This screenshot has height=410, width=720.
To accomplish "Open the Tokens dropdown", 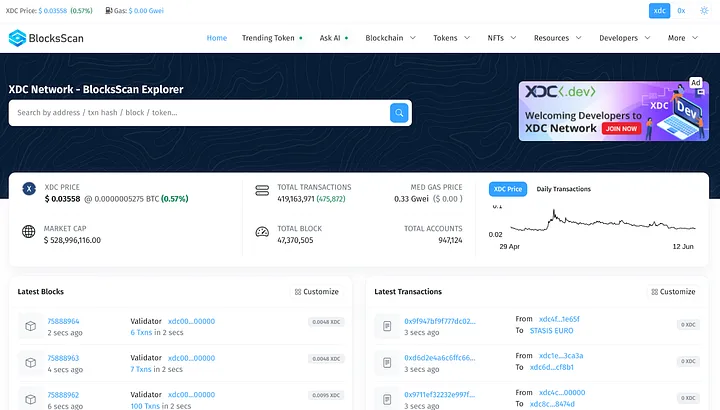I will 450,38.
